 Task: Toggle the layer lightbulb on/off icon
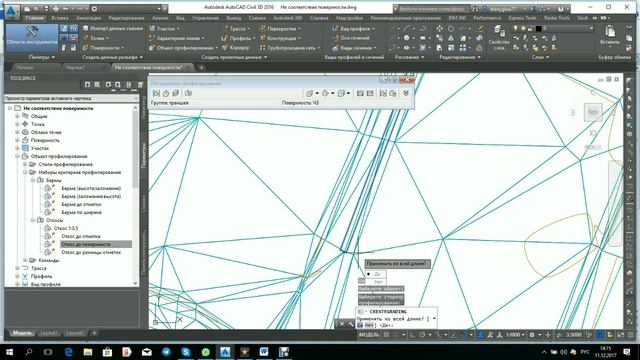pyautogui.click(x=516, y=29)
